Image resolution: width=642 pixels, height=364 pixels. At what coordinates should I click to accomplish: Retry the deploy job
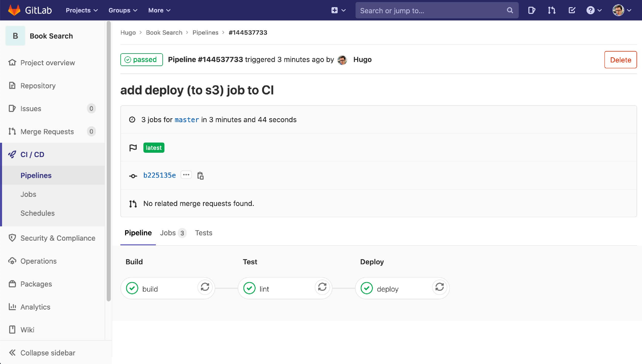pos(439,287)
